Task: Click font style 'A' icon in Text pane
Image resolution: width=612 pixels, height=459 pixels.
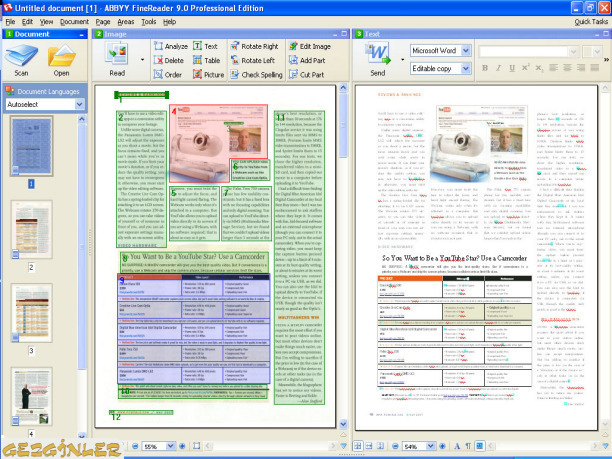Action: [457, 446]
